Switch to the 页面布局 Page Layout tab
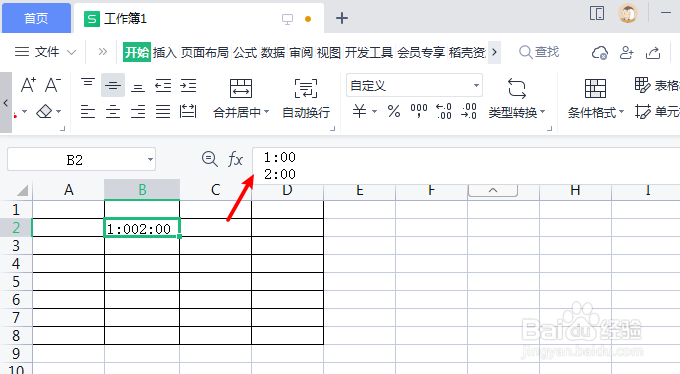This screenshot has width=680, height=374. tap(204, 52)
